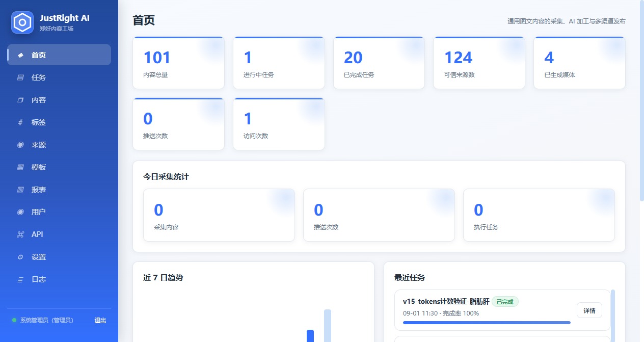
Task: Select the 日志 menu item
Action: [x=59, y=279]
